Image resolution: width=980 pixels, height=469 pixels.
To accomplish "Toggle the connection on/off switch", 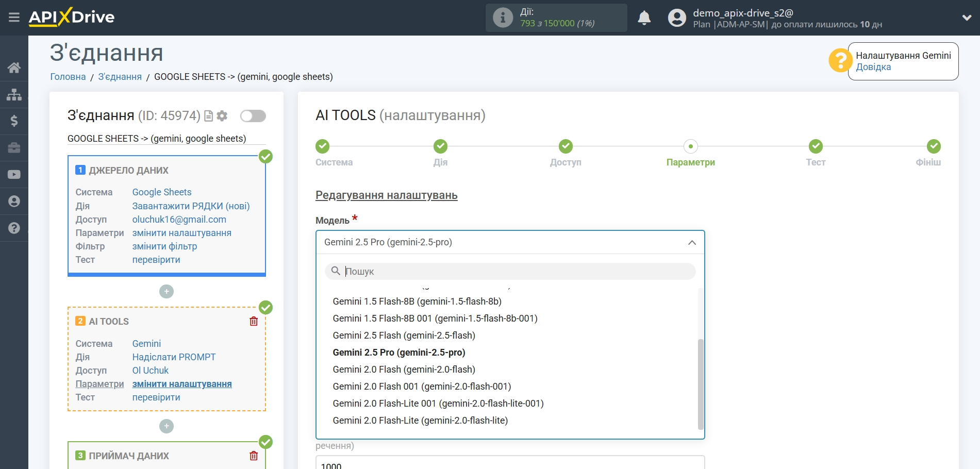I will click(x=253, y=116).
